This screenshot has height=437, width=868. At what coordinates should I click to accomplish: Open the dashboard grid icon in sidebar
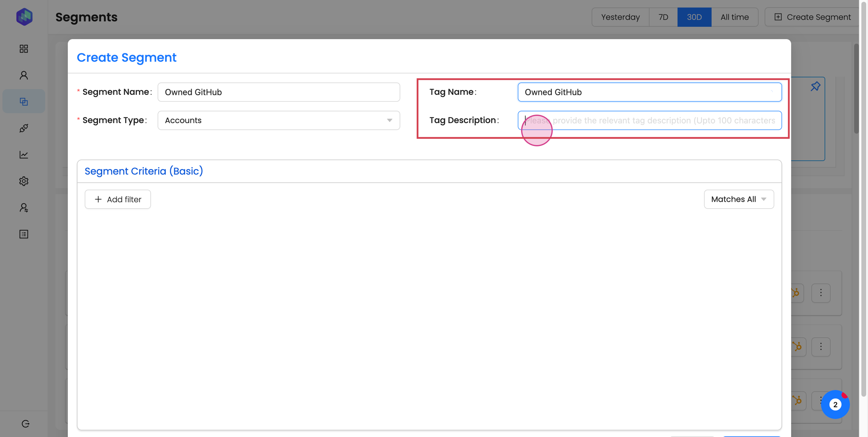point(24,49)
